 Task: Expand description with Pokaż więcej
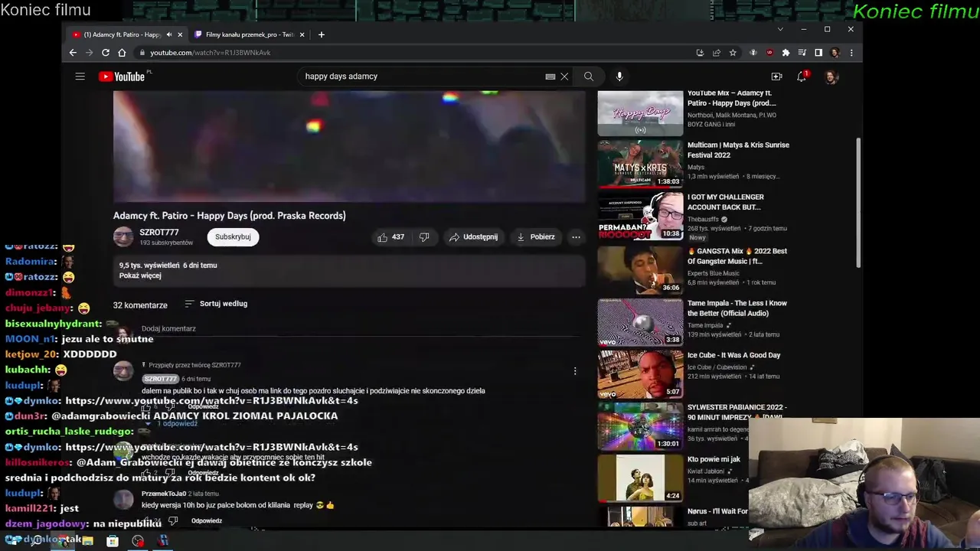click(x=140, y=275)
